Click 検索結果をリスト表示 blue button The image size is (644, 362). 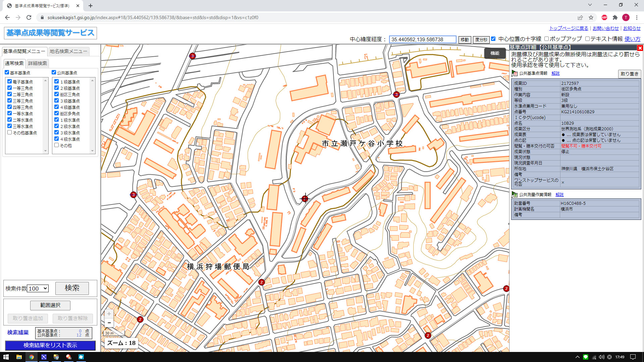50,345
